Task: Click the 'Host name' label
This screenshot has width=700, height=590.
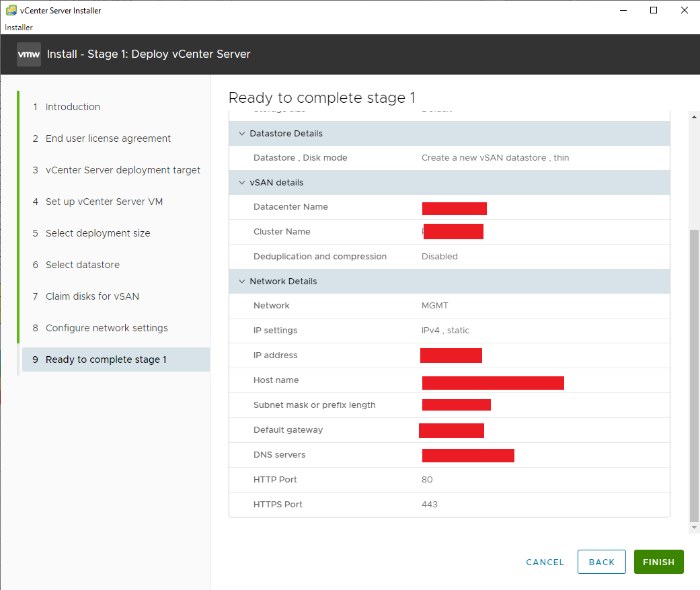Action: click(x=276, y=380)
